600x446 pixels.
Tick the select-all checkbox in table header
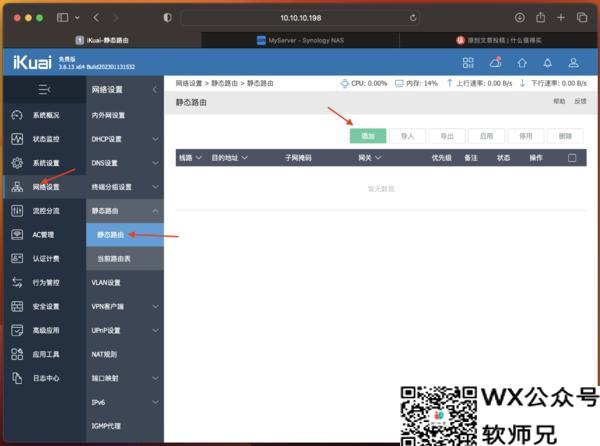pyautogui.click(x=572, y=158)
